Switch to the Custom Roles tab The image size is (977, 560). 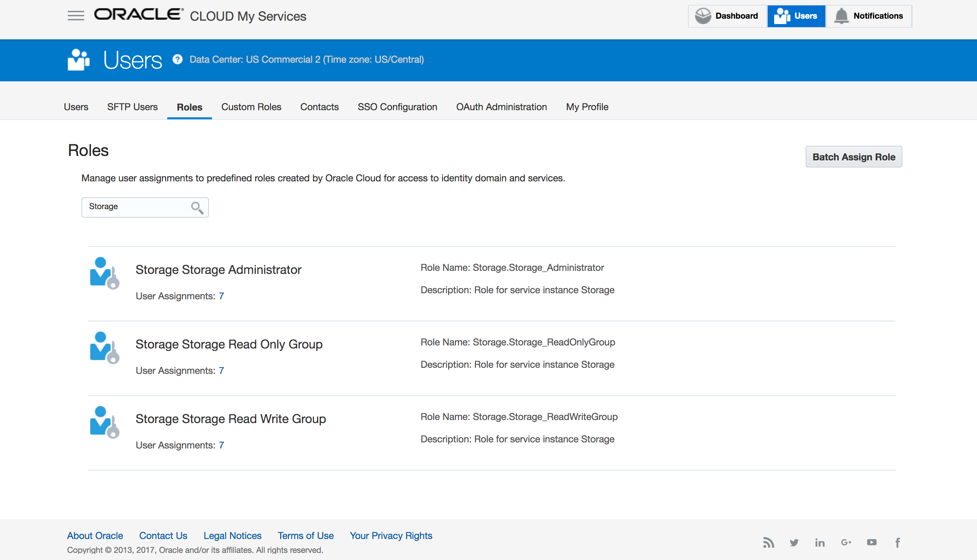(251, 107)
